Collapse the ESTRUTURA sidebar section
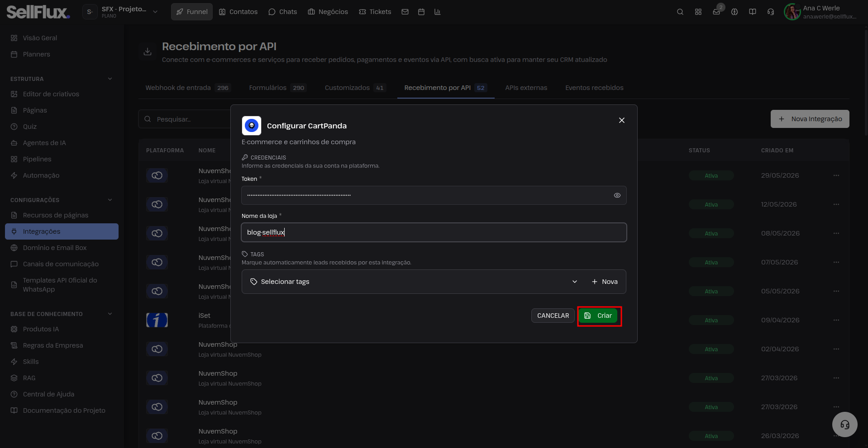Image resolution: width=868 pixels, height=448 pixels. coord(110,79)
